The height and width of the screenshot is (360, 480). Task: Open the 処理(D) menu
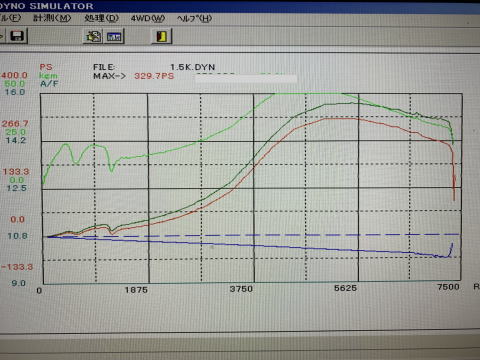click(x=101, y=18)
